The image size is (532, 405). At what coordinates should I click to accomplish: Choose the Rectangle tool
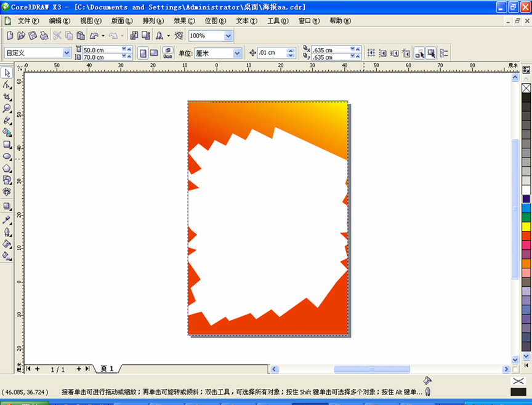[x=7, y=145]
